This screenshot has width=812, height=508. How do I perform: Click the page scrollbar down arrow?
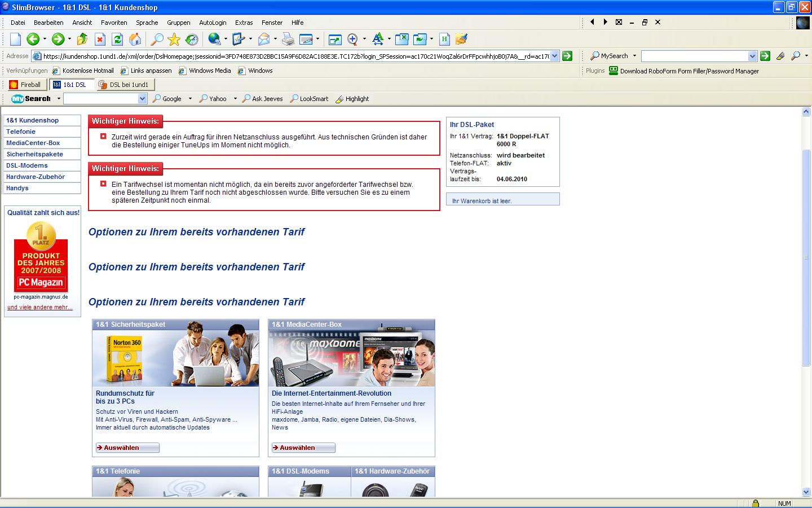coord(806,492)
